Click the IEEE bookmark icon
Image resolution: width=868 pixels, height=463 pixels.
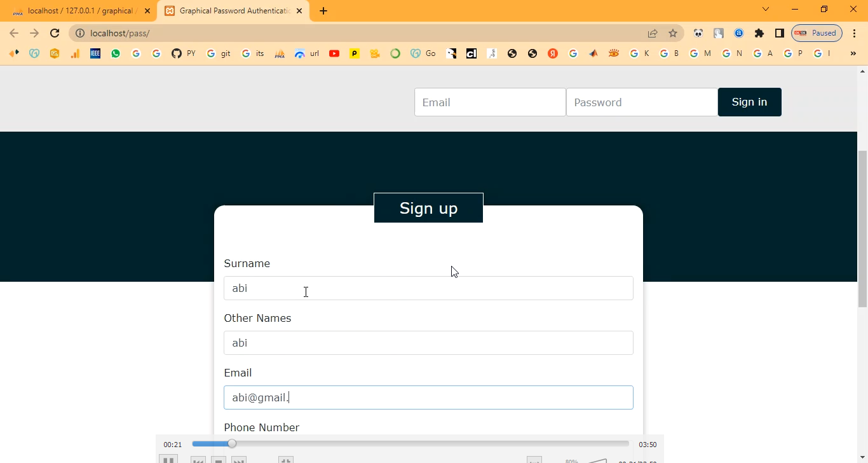click(95, 53)
